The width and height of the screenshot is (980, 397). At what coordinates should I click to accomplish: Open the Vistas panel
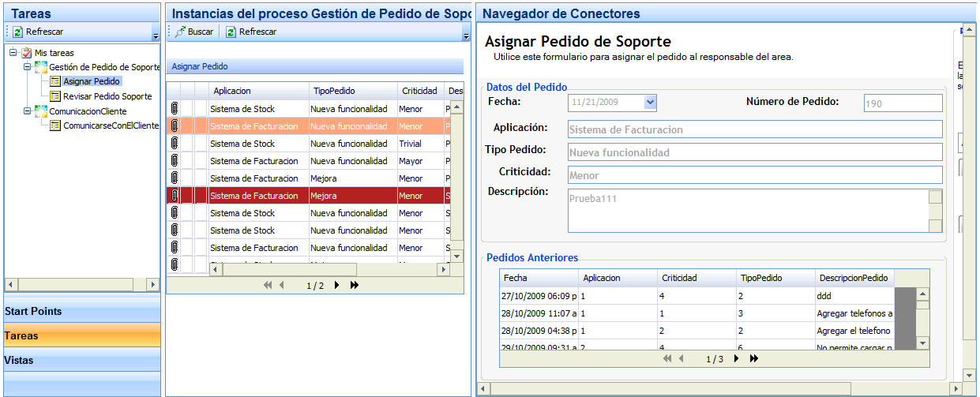tap(81, 360)
